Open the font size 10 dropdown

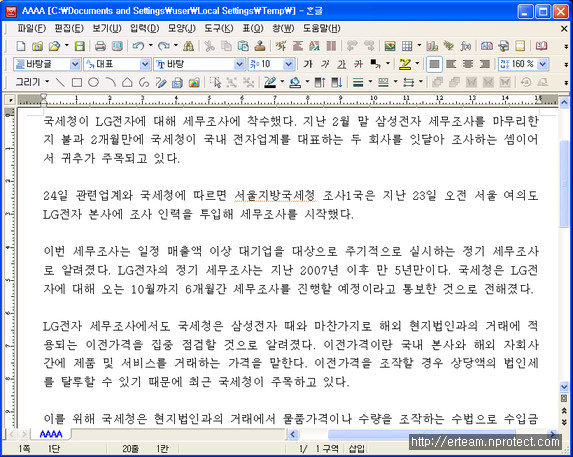pyautogui.click(x=289, y=64)
